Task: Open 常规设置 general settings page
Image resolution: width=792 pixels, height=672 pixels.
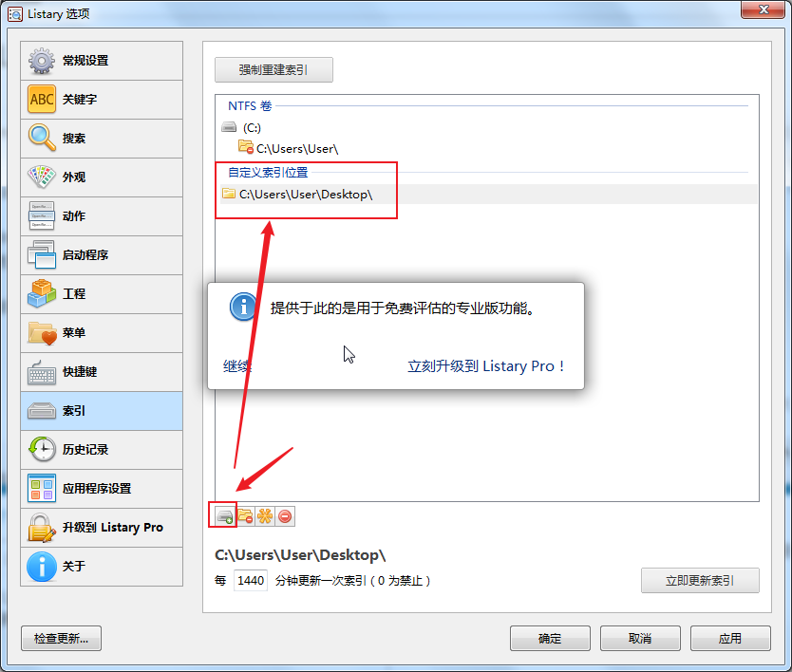Action: click(102, 61)
